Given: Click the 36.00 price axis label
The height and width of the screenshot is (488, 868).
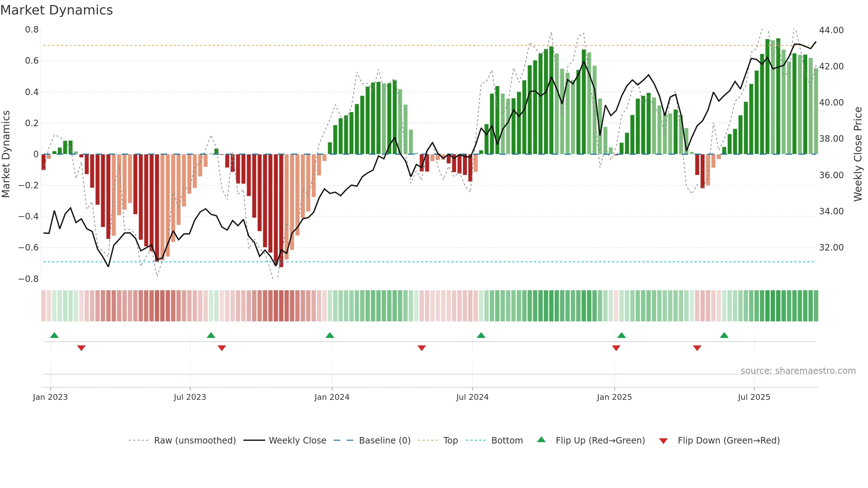Looking at the screenshot, I should coord(831,175).
